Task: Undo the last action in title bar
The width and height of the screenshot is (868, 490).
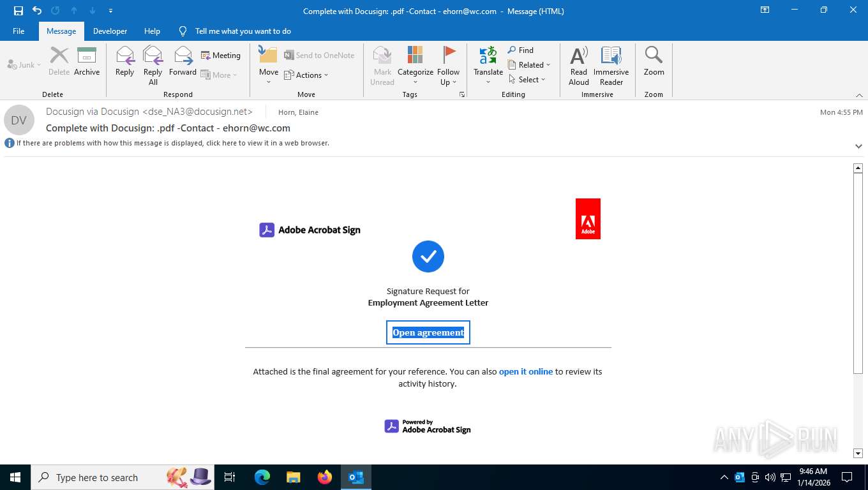Action: pos(37,11)
